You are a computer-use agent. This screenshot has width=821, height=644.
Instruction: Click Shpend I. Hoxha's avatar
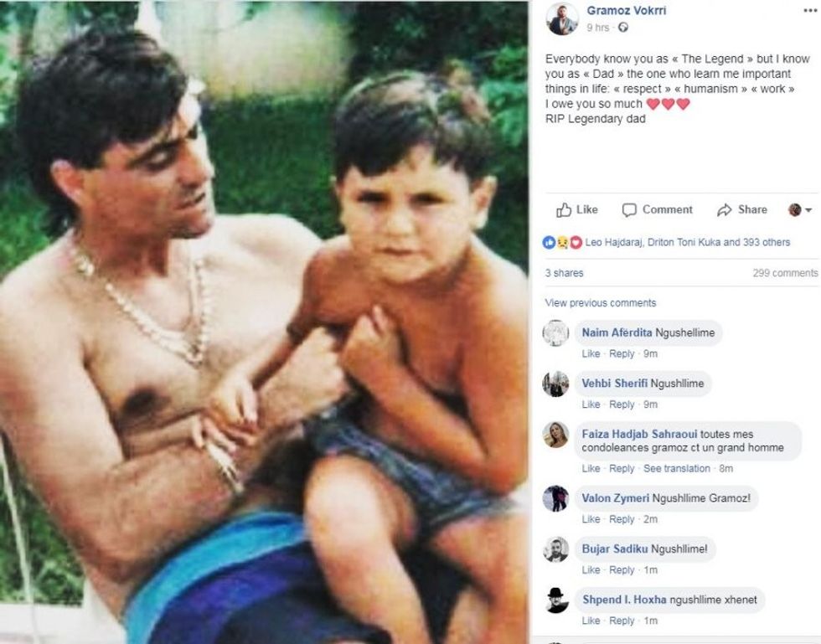[x=556, y=600]
